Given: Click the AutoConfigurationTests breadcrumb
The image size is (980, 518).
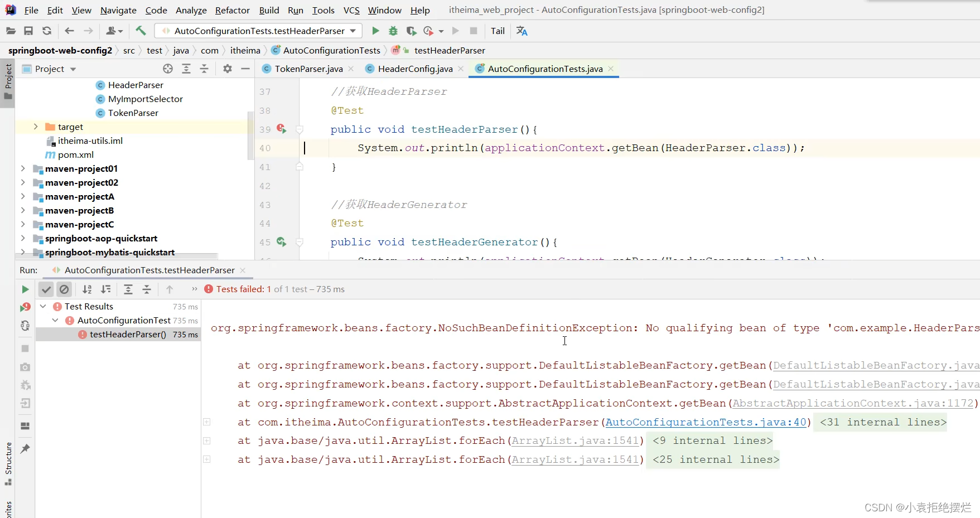Looking at the screenshot, I should coord(331,50).
